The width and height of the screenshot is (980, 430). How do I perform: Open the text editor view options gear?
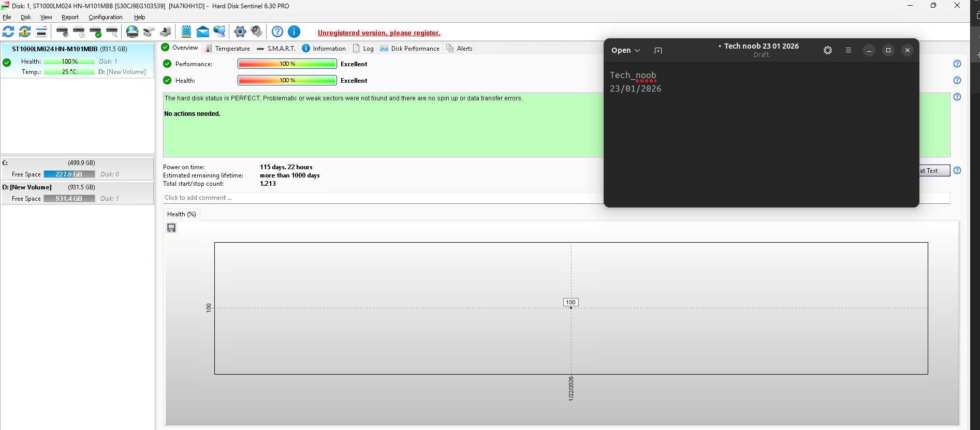(828, 50)
